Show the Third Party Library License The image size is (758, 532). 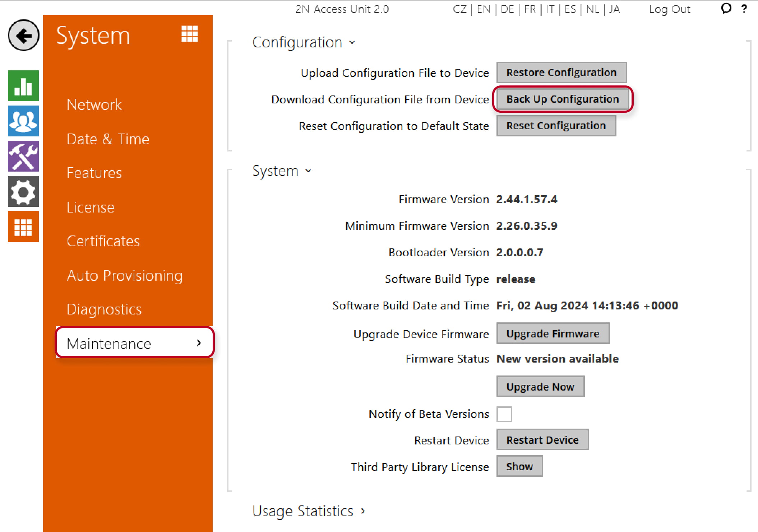tap(519, 466)
